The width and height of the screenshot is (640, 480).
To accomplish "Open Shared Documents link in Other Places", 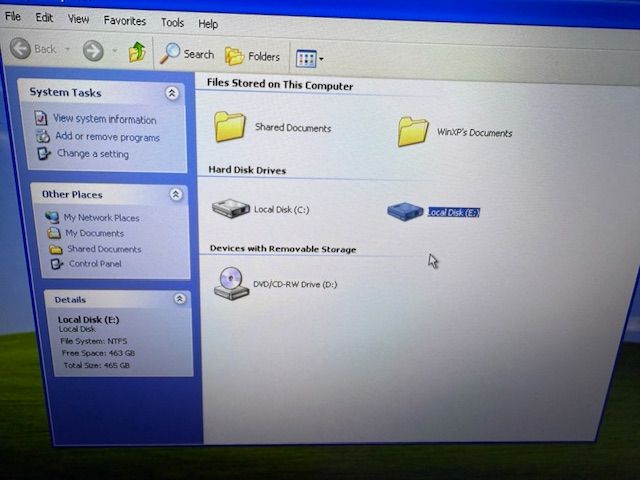I will click(104, 249).
